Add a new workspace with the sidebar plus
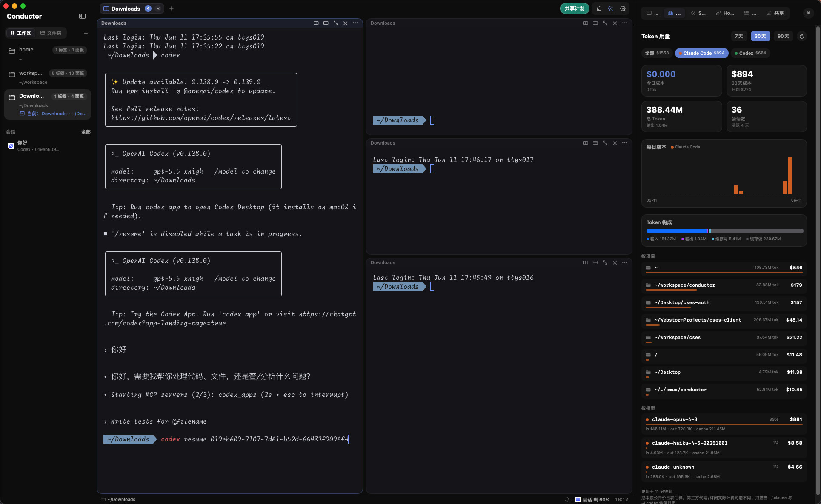Image resolution: width=821 pixels, height=504 pixels. tap(86, 33)
